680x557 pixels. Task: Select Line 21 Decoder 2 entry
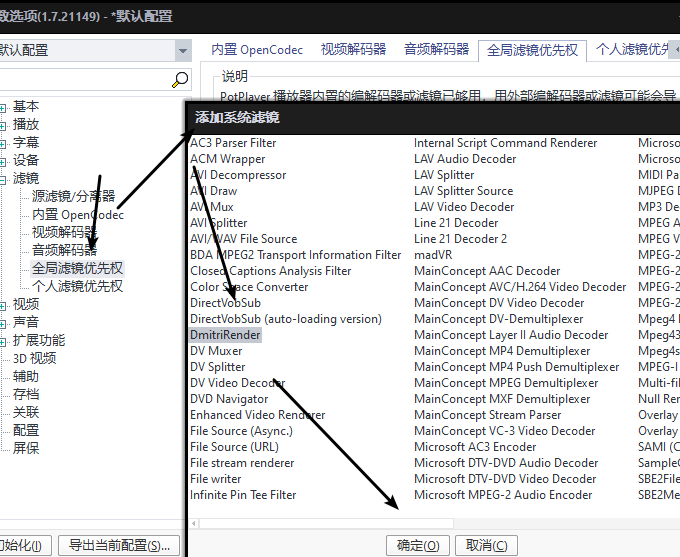pos(460,239)
